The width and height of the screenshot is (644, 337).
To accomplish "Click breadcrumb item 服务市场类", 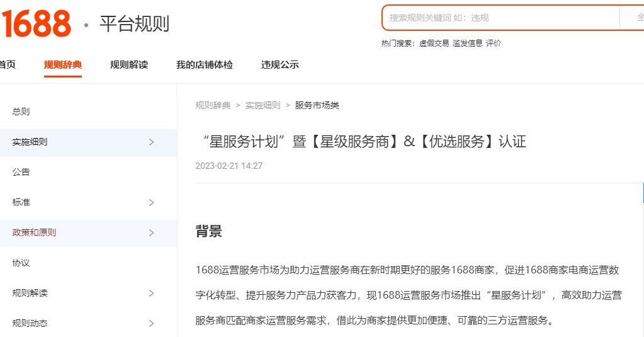I will pyautogui.click(x=317, y=105).
